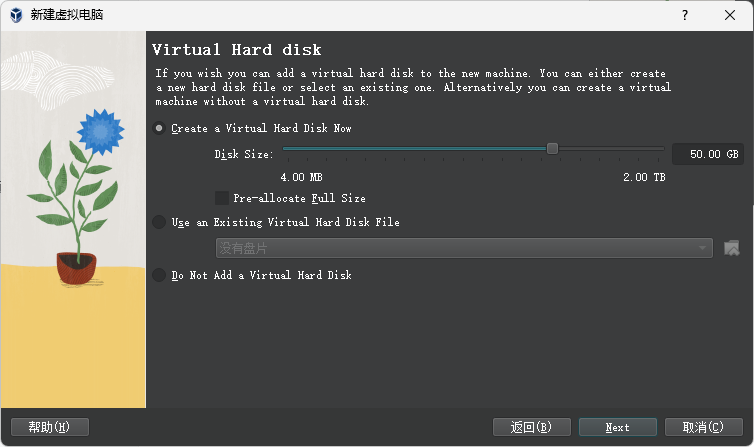Click the 4.00 MB minimum size label
This screenshot has width=754, height=447.
(301, 178)
